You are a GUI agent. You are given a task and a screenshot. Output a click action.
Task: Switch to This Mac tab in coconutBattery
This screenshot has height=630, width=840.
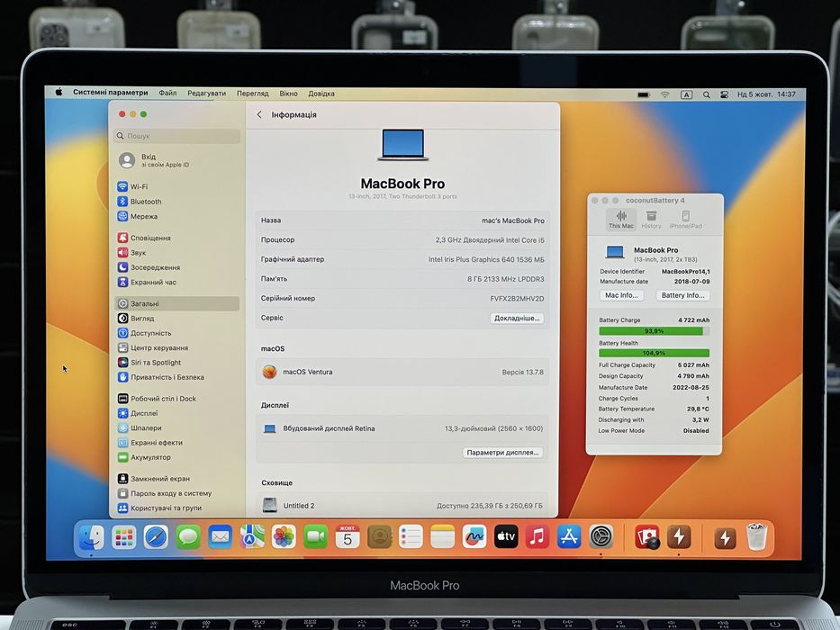pos(621,220)
